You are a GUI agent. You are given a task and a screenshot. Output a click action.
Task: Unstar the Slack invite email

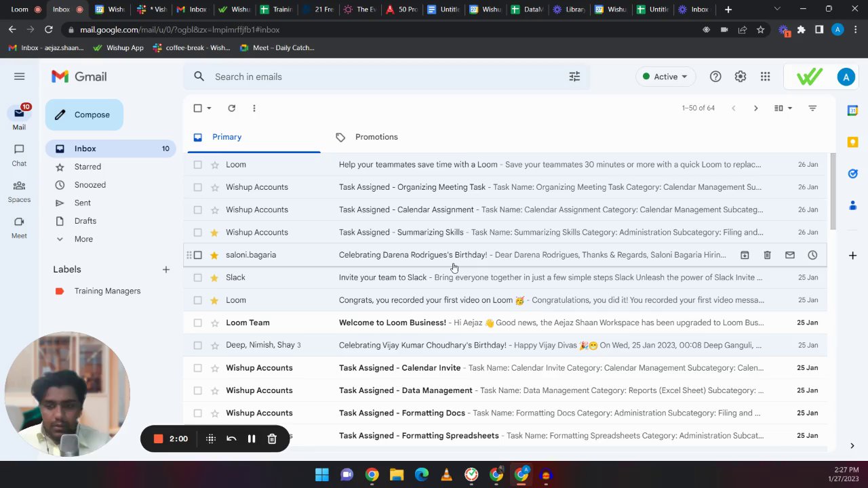pos(214,277)
